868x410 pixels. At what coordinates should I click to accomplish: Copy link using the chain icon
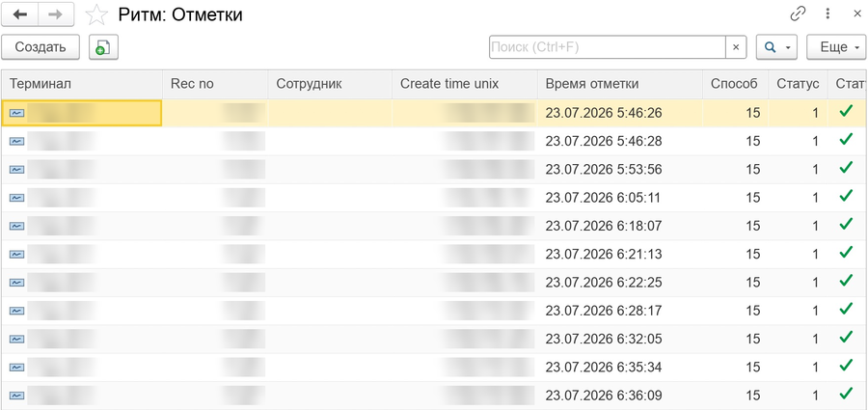(798, 14)
